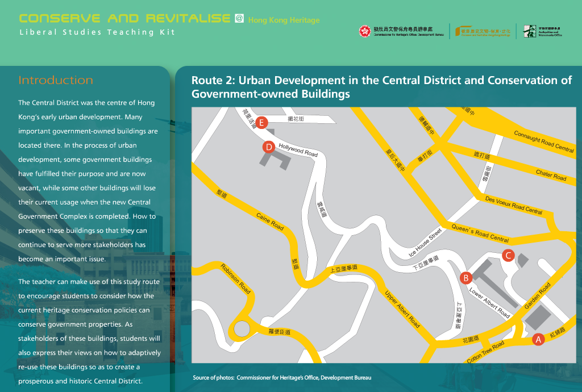Click the Caine Road label on map

click(x=270, y=221)
